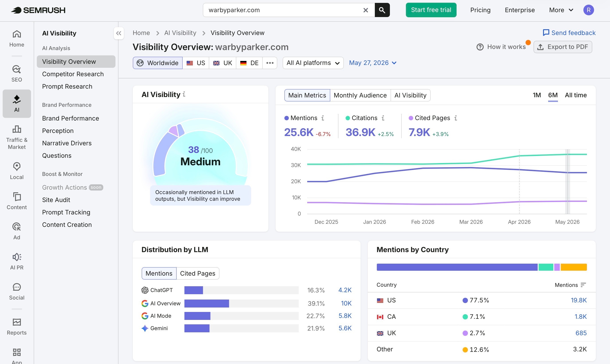Click the US segment of country bar

tap(457, 267)
